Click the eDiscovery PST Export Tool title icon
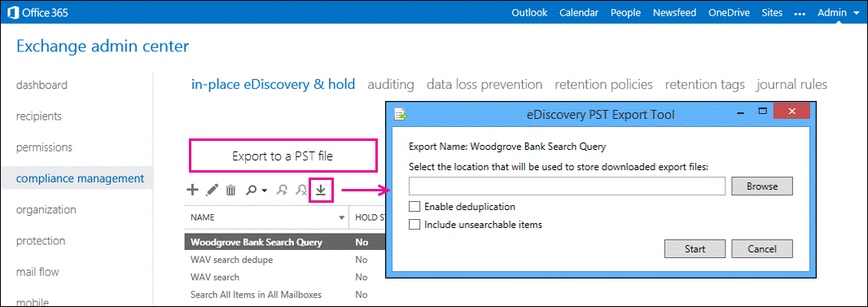Image resolution: width=868 pixels, height=307 pixels. click(401, 115)
